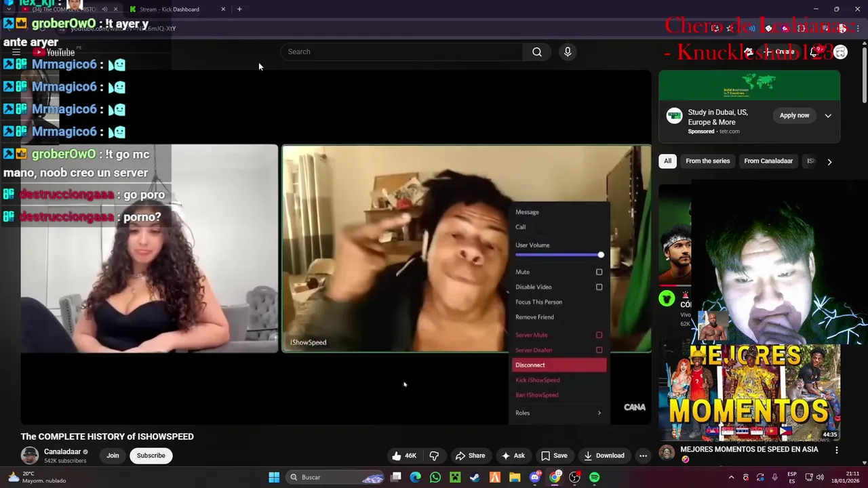This screenshot has width=868, height=488.
Task: Open options for MEJORES MOMENTOS video
Action: pos(836,450)
